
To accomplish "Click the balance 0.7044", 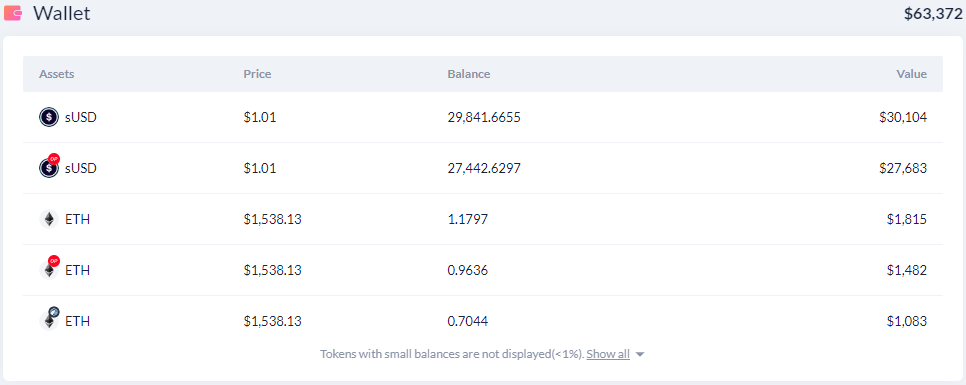I will (x=468, y=321).
